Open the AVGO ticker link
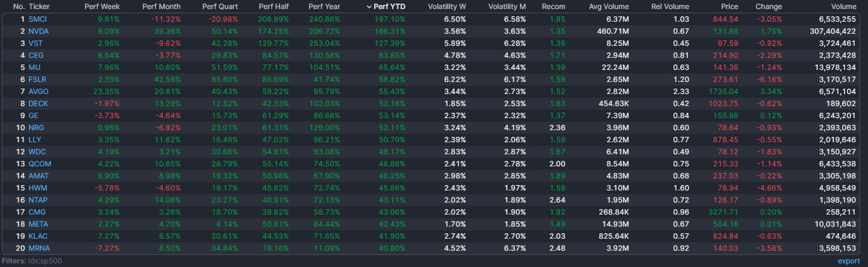The height and width of the screenshot is (267, 868). pyautogui.click(x=39, y=92)
